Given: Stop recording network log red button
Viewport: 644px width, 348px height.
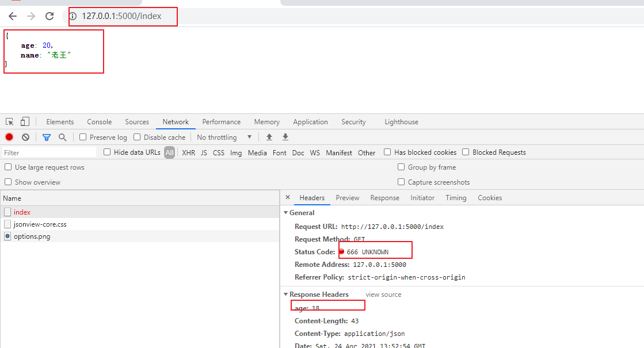Looking at the screenshot, I should 9,137.
